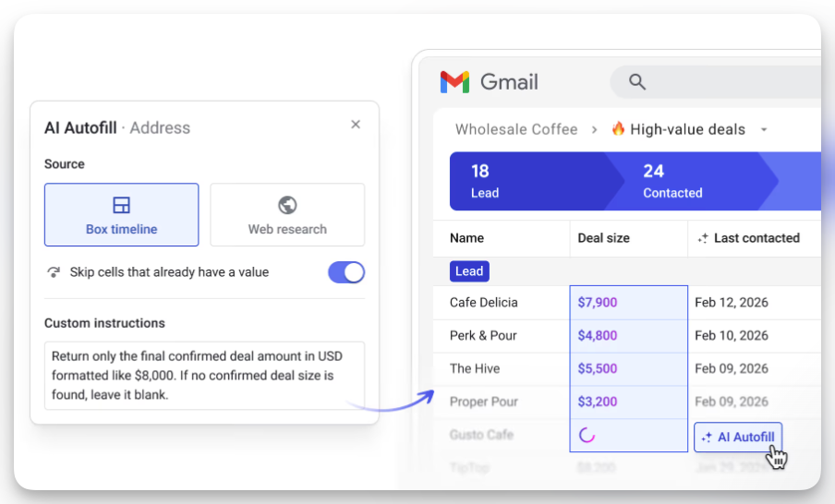The height and width of the screenshot is (504, 835).
Task: Click the skip cells arrow icon
Action: (x=53, y=272)
